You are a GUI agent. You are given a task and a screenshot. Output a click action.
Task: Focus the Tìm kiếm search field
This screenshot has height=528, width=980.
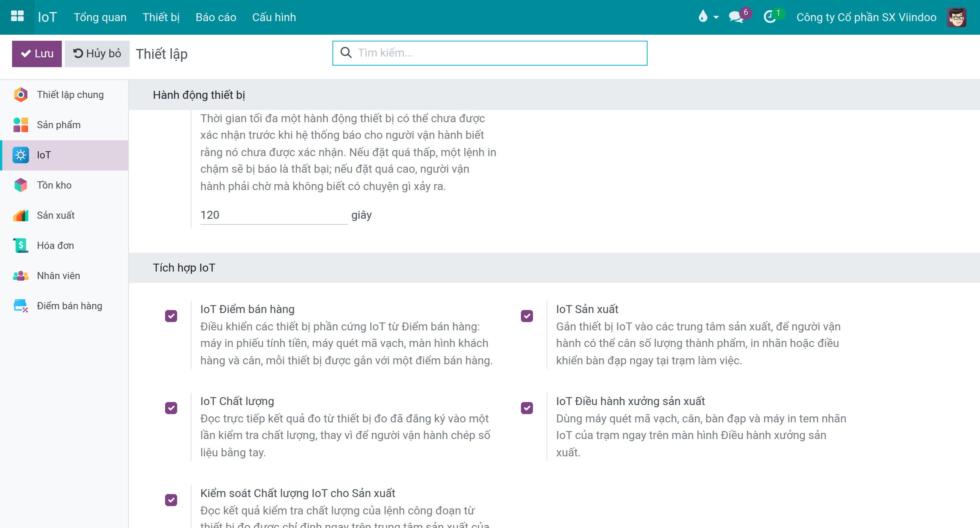[490, 53]
